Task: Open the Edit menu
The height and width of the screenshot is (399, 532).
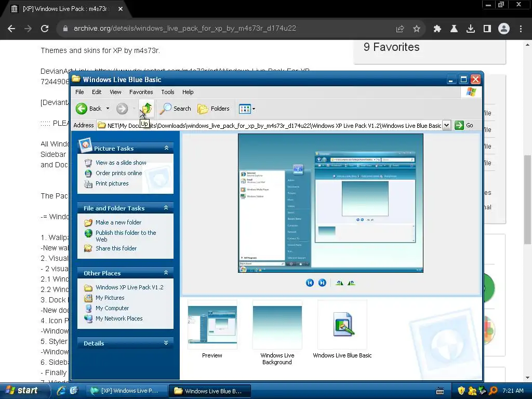Action: point(97,92)
